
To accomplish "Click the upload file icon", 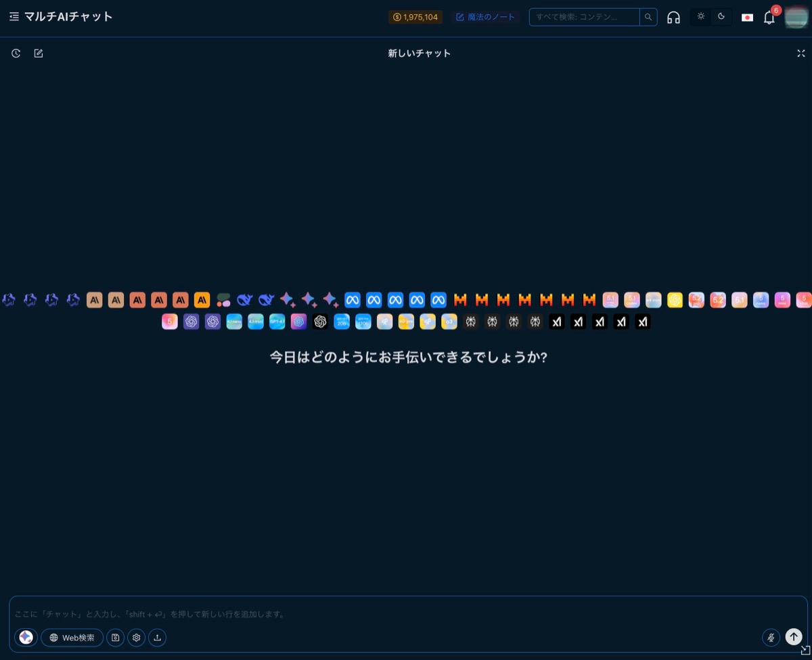I will pyautogui.click(x=158, y=638).
